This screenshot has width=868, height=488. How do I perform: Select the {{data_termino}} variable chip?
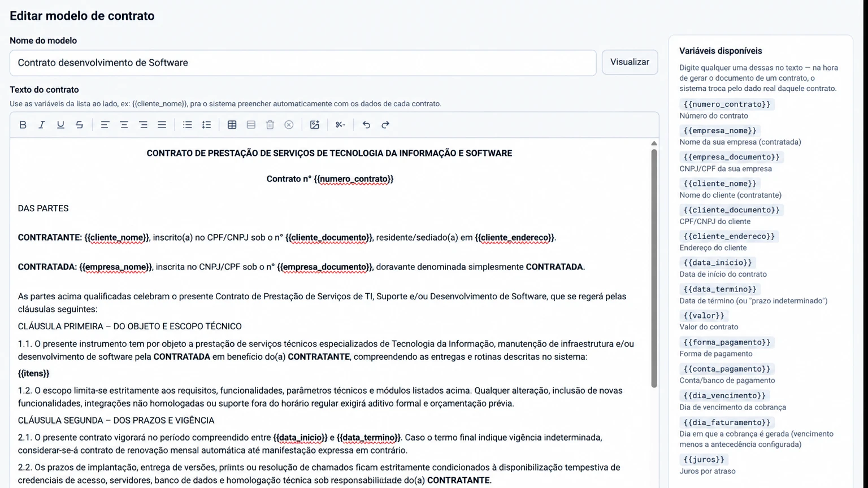pos(720,289)
